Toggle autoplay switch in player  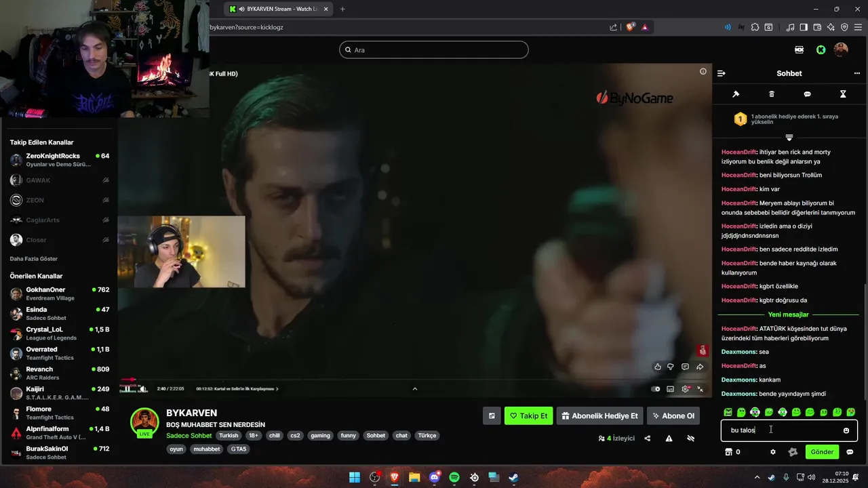pyautogui.click(x=656, y=389)
